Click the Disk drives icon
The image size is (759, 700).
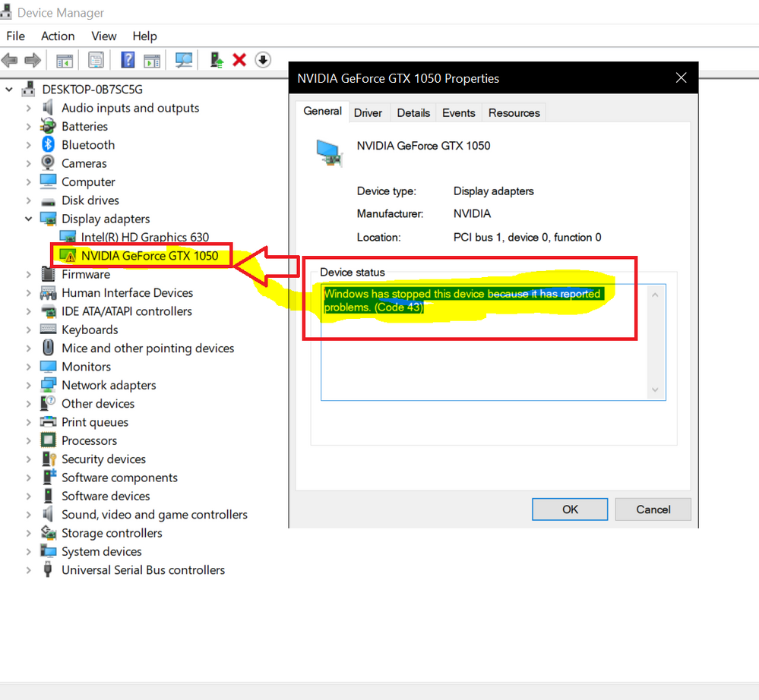(48, 200)
